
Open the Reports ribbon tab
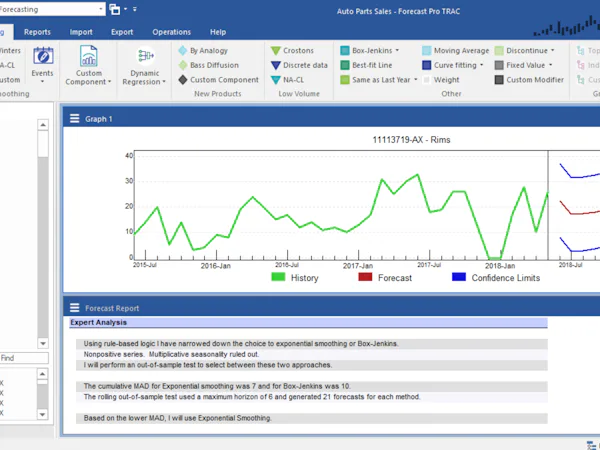click(x=37, y=32)
